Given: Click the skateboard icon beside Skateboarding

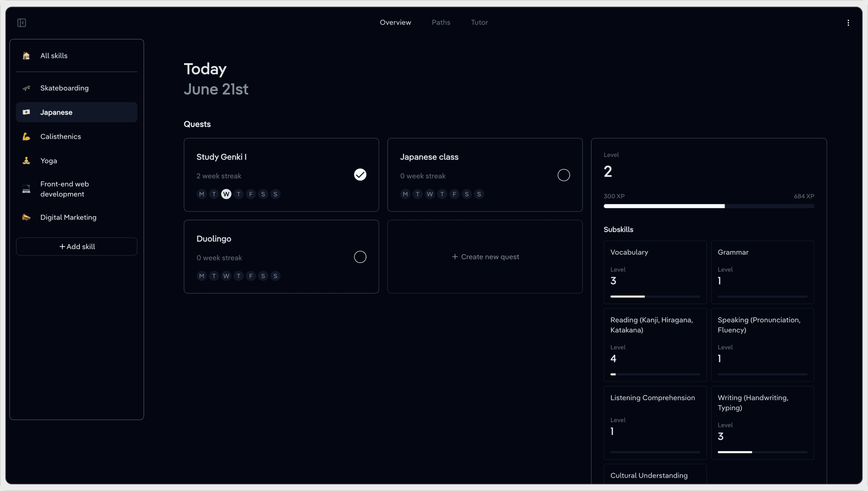Looking at the screenshot, I should click(x=26, y=88).
